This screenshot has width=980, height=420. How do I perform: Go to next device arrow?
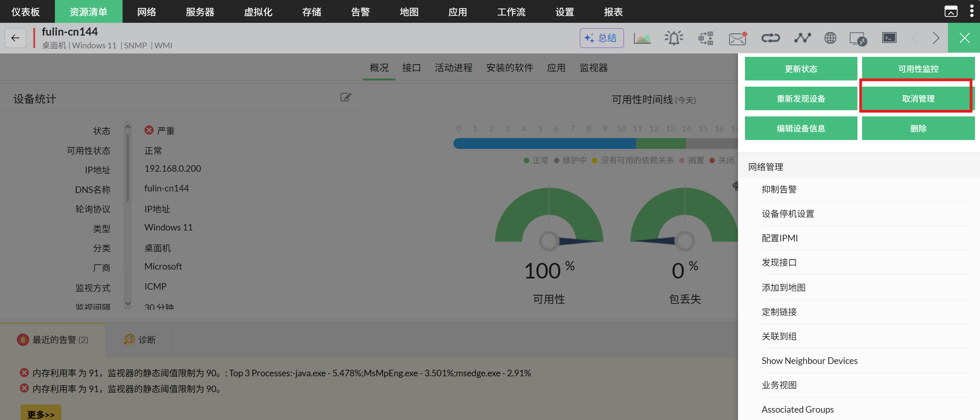click(936, 38)
